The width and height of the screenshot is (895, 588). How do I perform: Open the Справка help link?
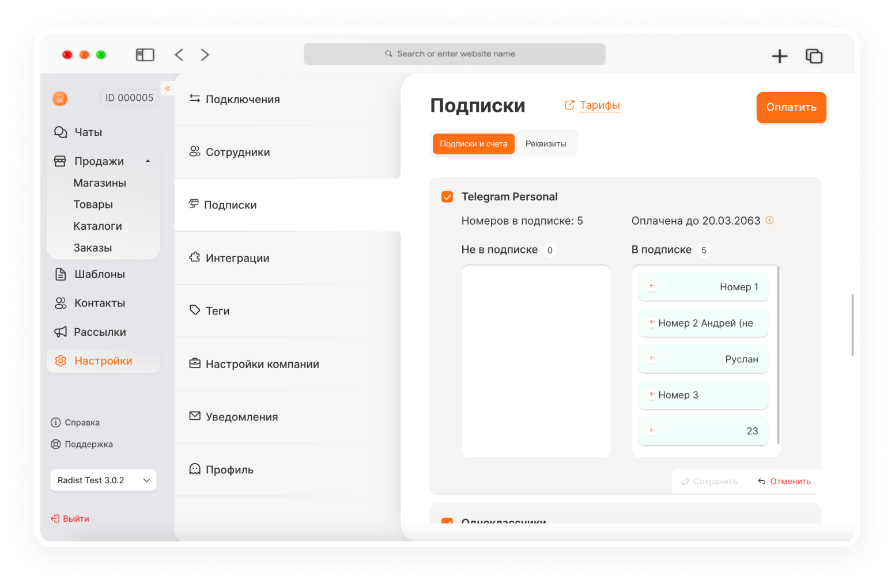[75, 423]
